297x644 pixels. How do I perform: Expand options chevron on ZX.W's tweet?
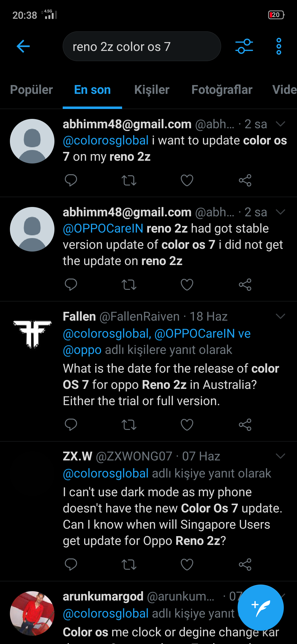(x=280, y=456)
